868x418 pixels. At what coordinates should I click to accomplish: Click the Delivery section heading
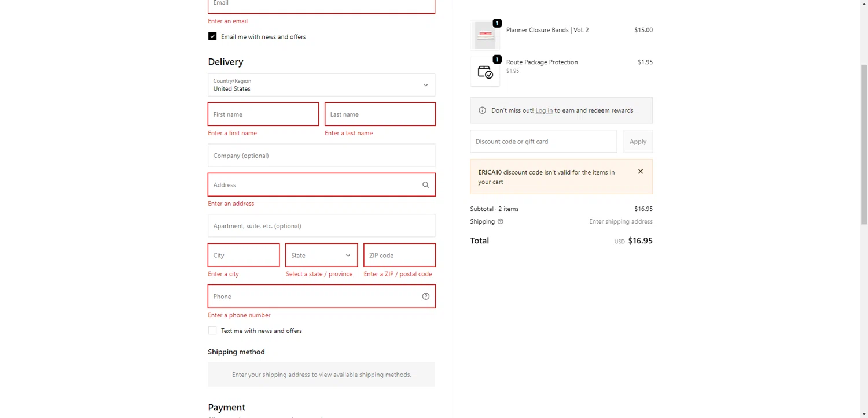[226, 62]
